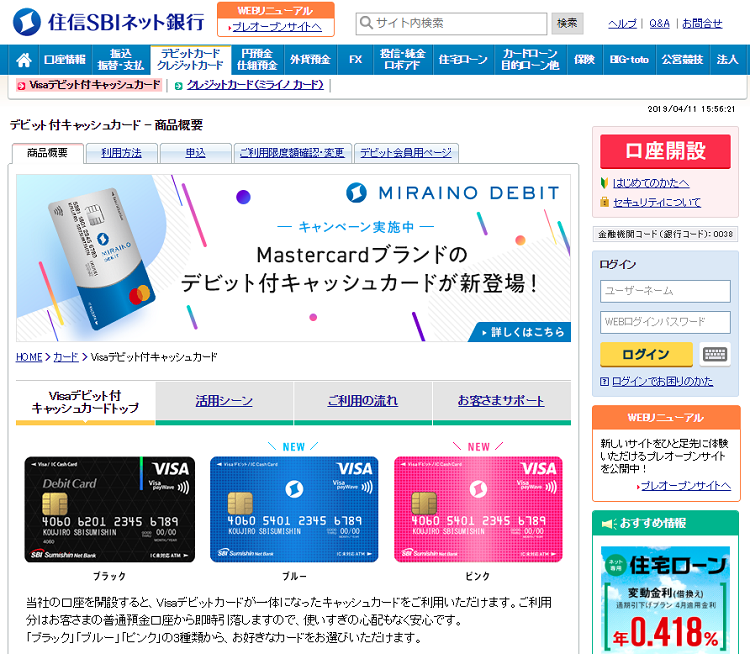Open the ヘルプ link
The height and width of the screenshot is (654, 750).
click(622, 23)
